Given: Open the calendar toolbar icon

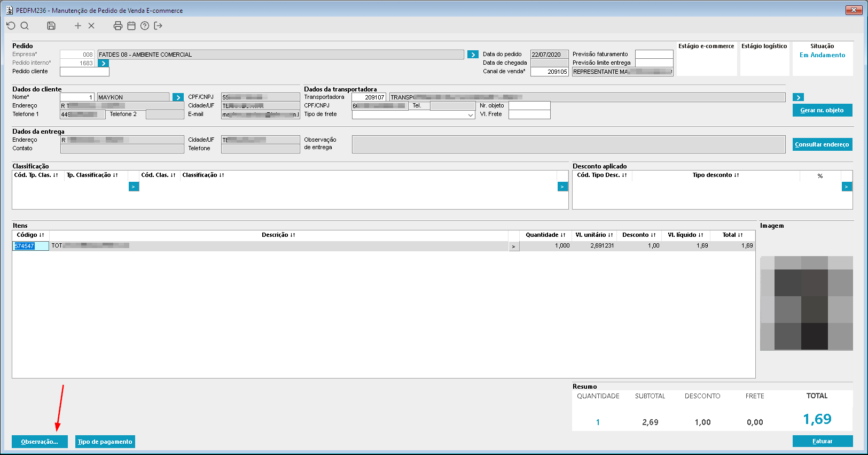Looking at the screenshot, I should pos(131,26).
